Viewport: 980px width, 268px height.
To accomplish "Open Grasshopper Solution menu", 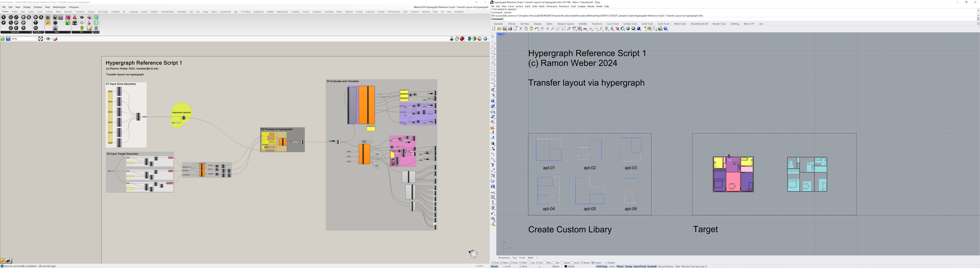I will [38, 7].
